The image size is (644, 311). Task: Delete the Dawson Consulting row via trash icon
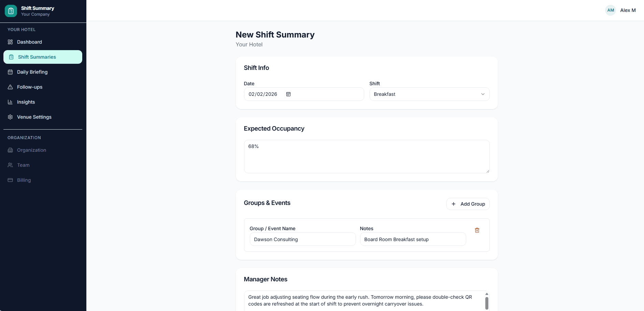[x=477, y=230]
